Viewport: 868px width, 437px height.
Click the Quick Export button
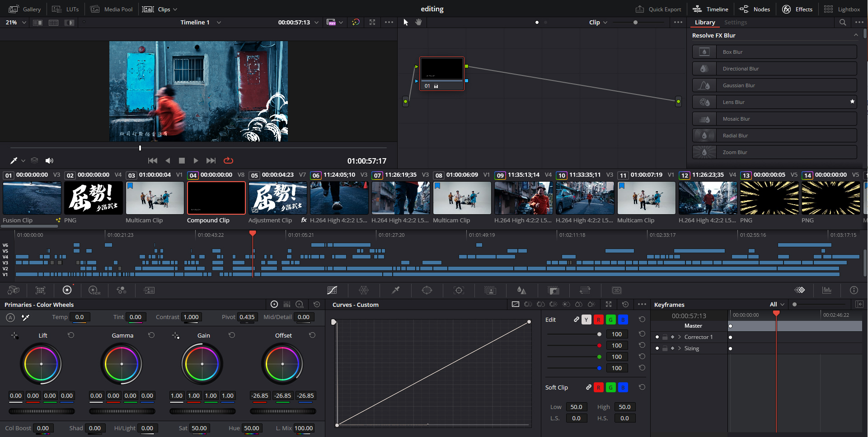coord(658,9)
